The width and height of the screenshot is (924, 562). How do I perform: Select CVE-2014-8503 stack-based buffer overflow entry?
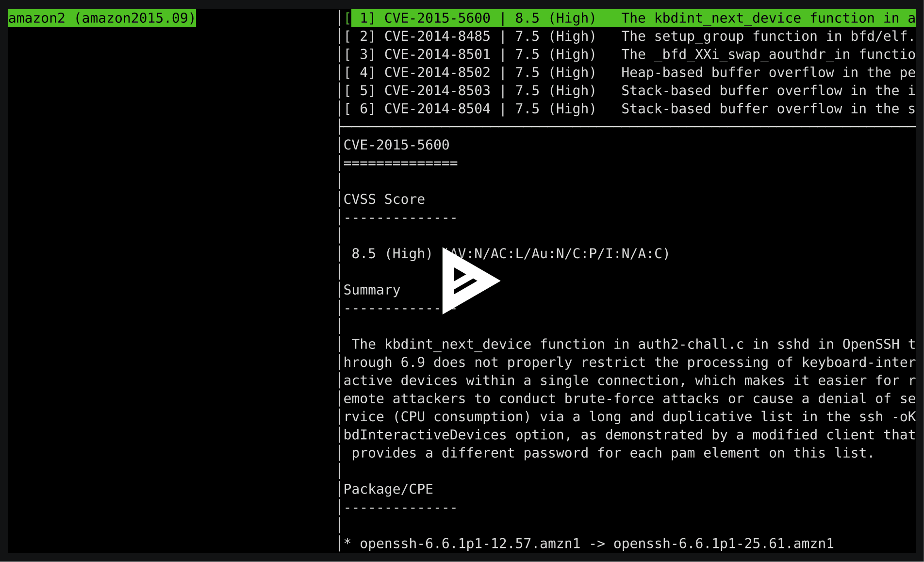[437, 90]
